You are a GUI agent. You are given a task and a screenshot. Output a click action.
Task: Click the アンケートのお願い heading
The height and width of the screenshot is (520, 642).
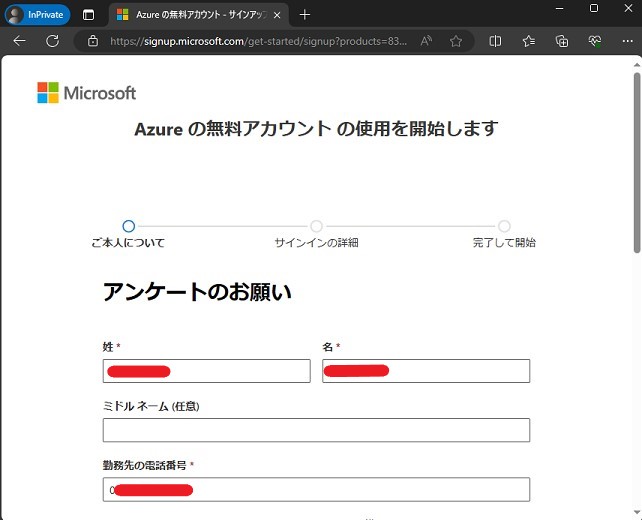[197, 292]
